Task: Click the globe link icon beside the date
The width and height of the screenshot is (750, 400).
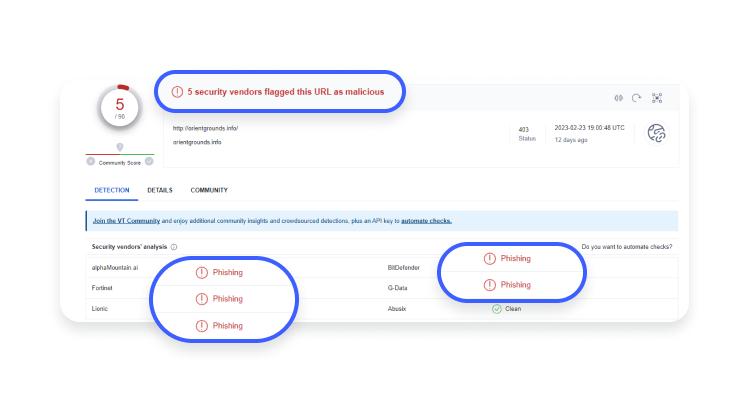Action: point(657,133)
